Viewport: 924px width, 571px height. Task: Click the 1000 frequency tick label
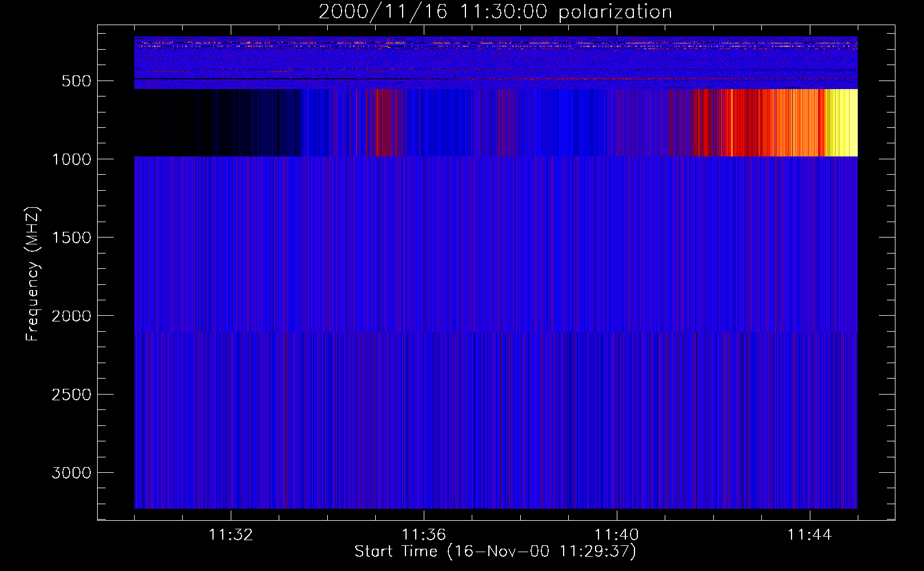tap(71, 159)
